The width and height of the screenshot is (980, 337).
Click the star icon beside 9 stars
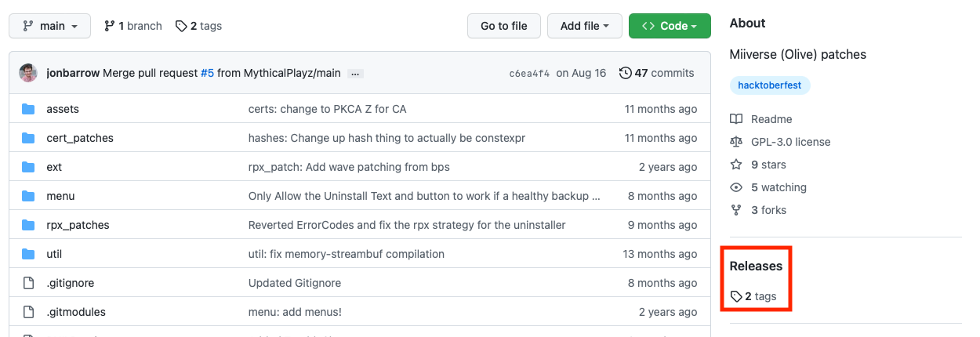tap(735, 165)
